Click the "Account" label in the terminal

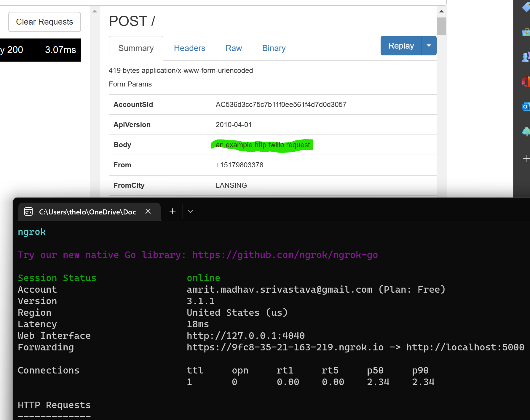[x=37, y=289]
